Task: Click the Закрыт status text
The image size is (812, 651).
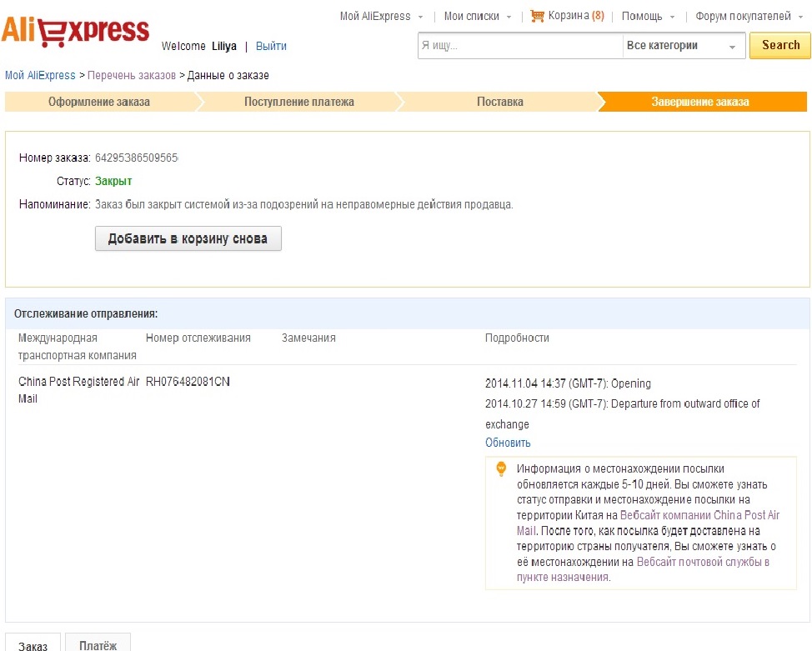Action: [x=113, y=181]
